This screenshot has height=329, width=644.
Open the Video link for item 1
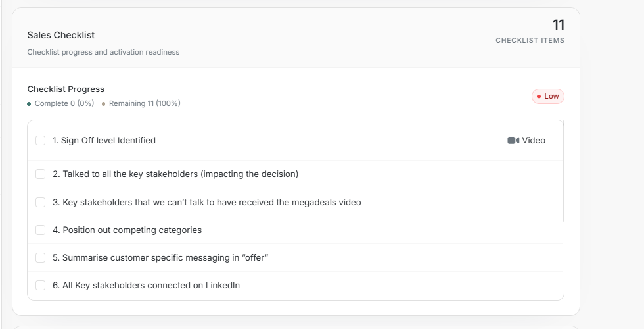pyautogui.click(x=526, y=141)
